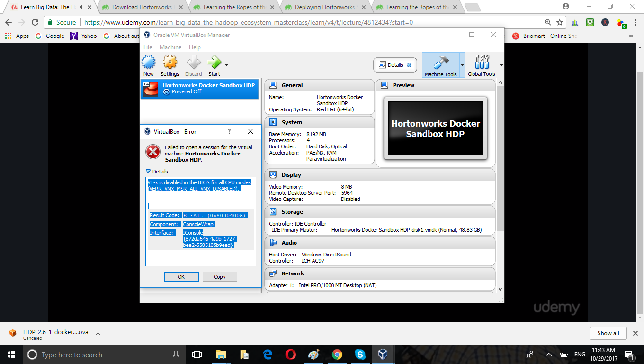Close the Details pane with its small x
The width and height of the screenshot is (644, 364).
pyautogui.click(x=409, y=65)
